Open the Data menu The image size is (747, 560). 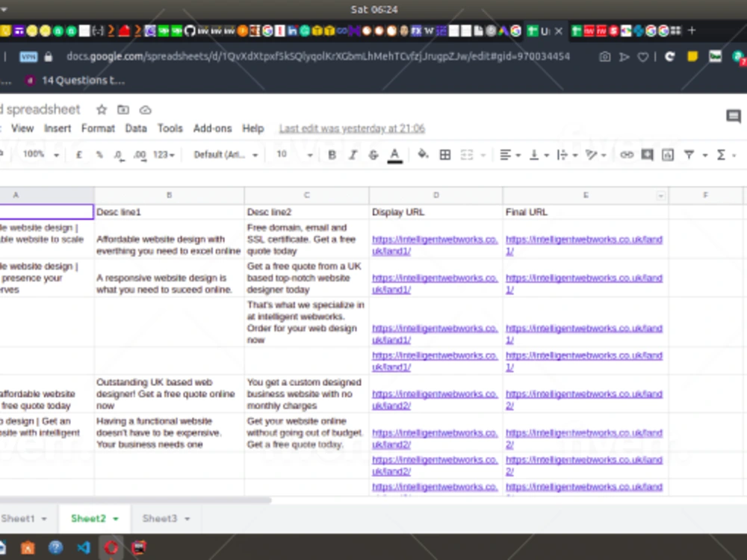136,128
